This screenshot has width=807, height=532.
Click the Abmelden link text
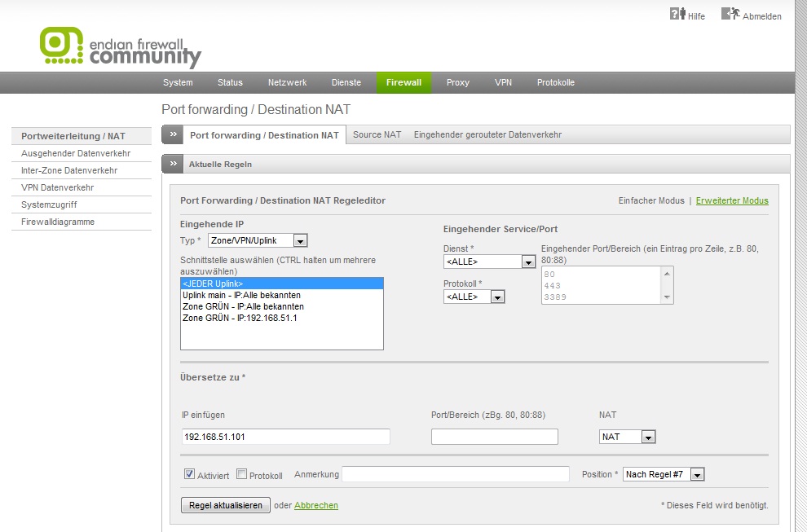(x=761, y=16)
